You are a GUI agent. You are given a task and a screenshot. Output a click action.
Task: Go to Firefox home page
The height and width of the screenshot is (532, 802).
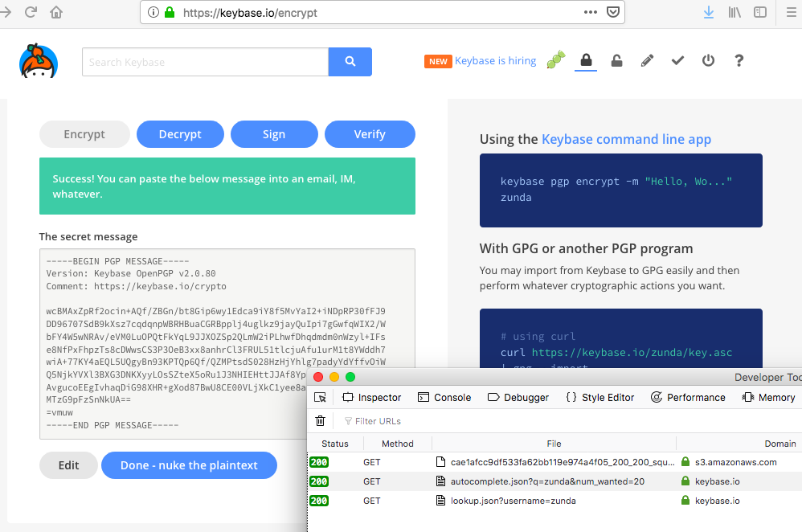(x=56, y=12)
